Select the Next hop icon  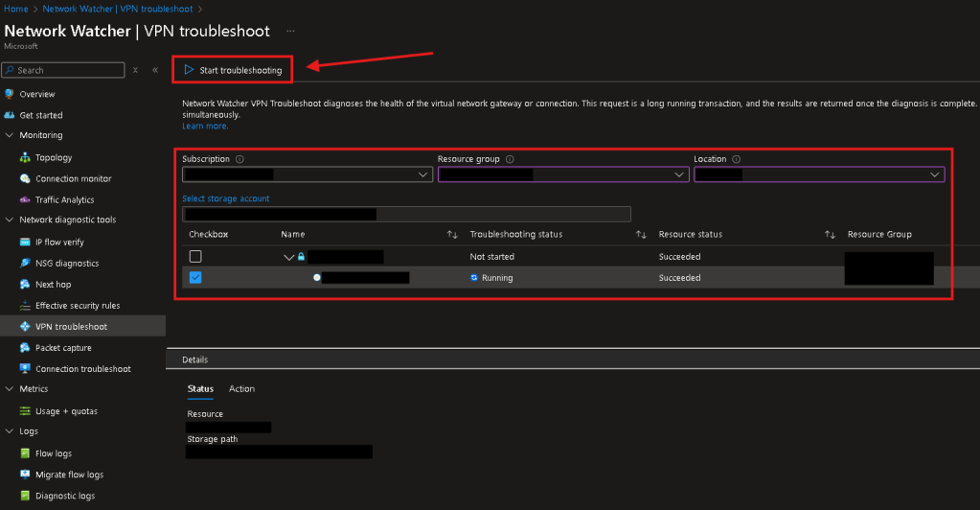coord(26,285)
